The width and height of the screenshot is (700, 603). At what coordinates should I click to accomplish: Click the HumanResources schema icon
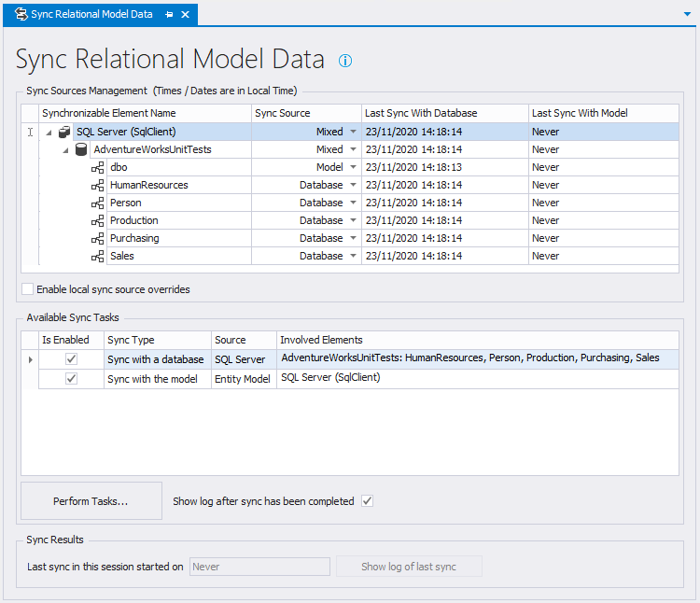tap(98, 185)
